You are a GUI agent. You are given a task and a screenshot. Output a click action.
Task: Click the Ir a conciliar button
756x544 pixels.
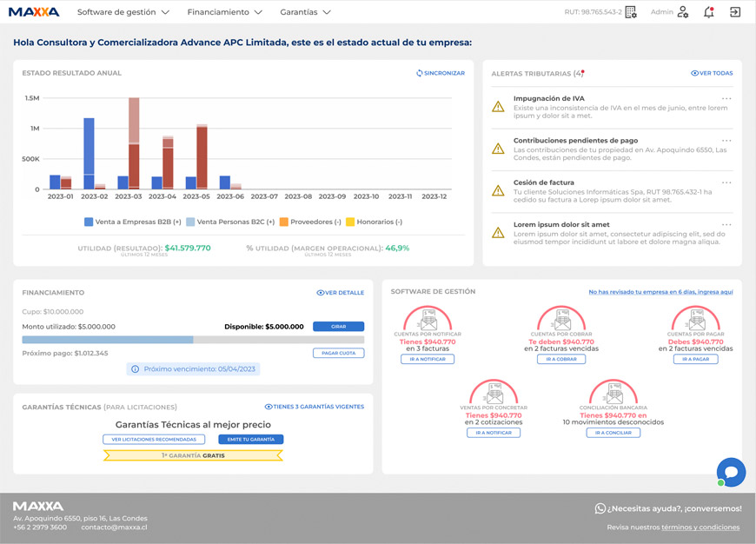(x=613, y=433)
